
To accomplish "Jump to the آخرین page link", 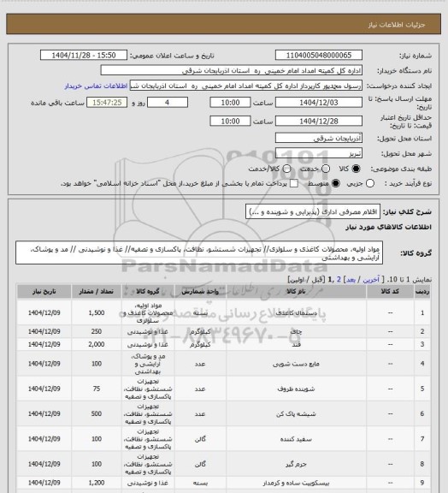I will [x=371, y=280].
